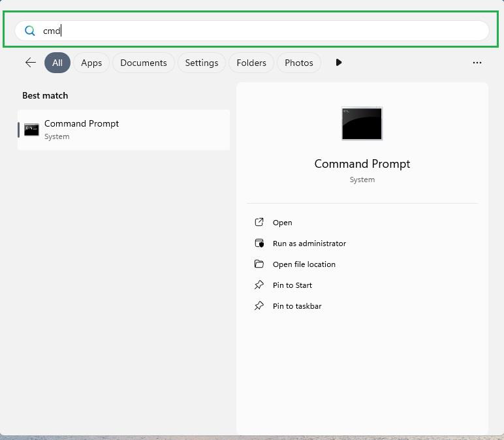Viewport: 504px width, 440px height.
Task: Filter results by Documents
Action: pos(144,63)
